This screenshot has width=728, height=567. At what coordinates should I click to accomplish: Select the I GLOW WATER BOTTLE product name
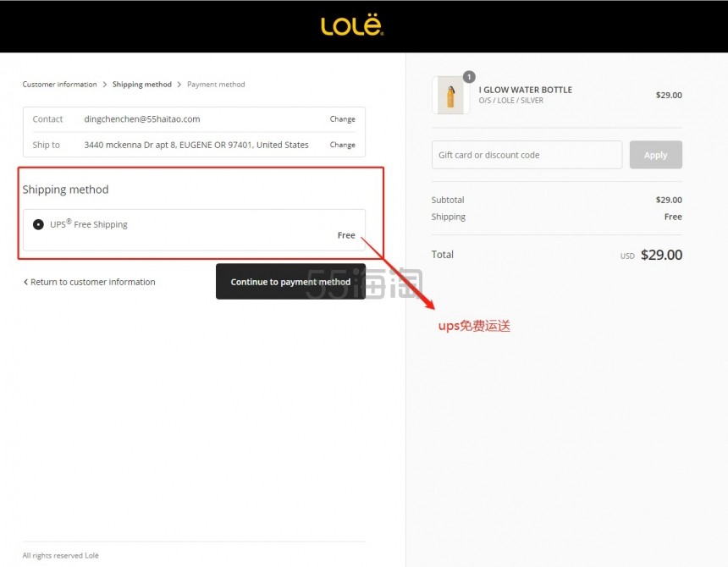525,90
